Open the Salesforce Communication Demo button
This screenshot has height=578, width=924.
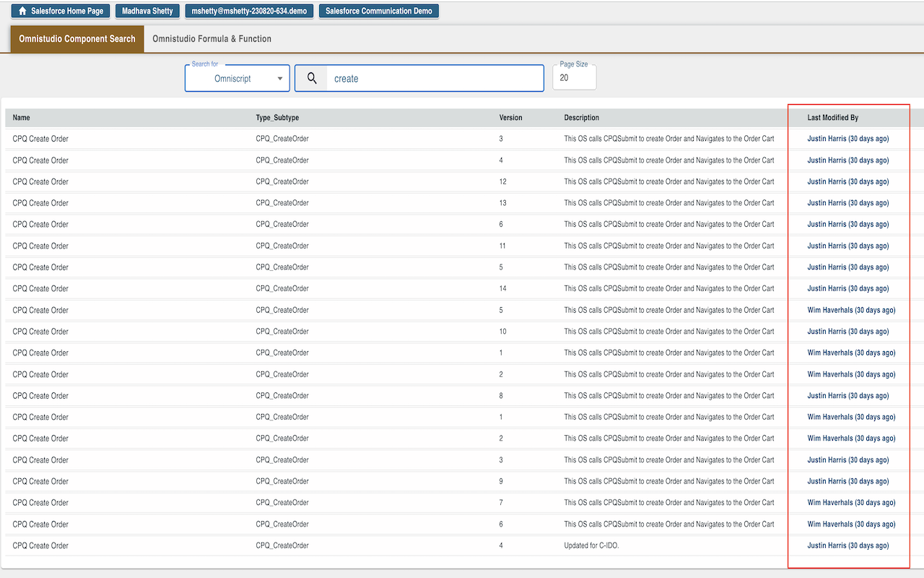(378, 12)
